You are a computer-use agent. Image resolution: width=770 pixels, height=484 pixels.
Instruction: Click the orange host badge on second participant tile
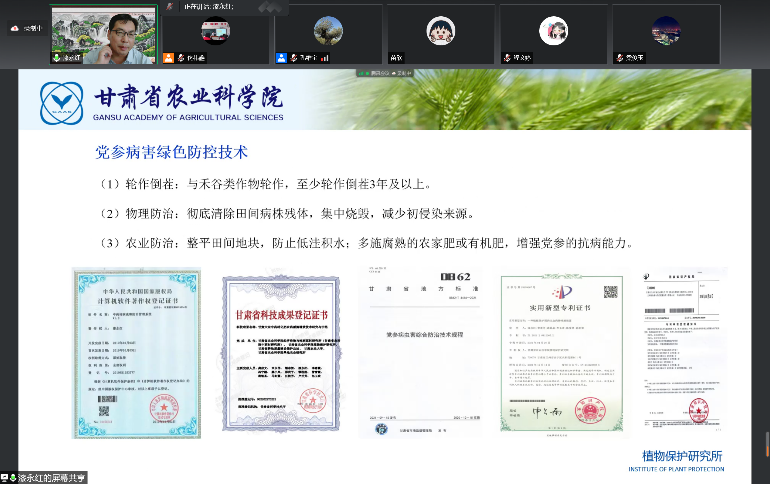coord(169,58)
